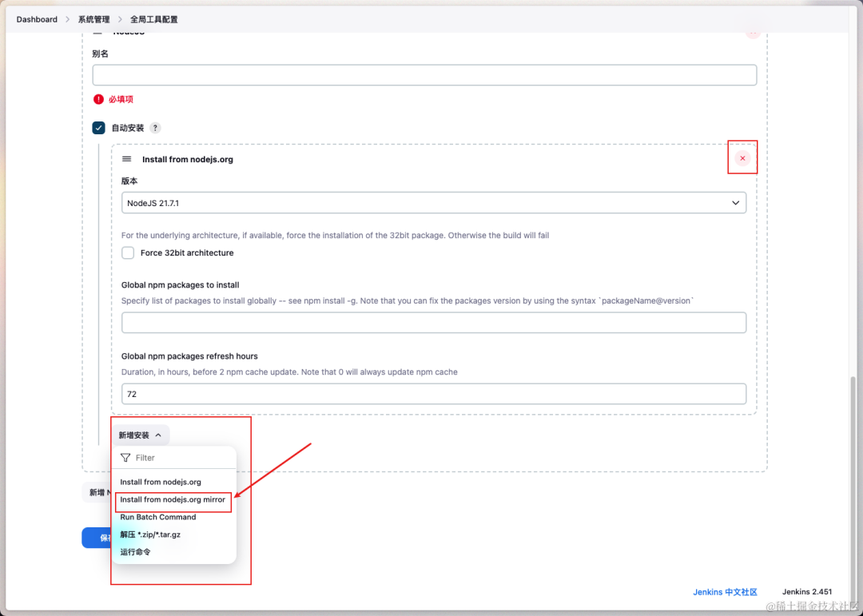Click the refresh hours field showing 72

tap(434, 394)
